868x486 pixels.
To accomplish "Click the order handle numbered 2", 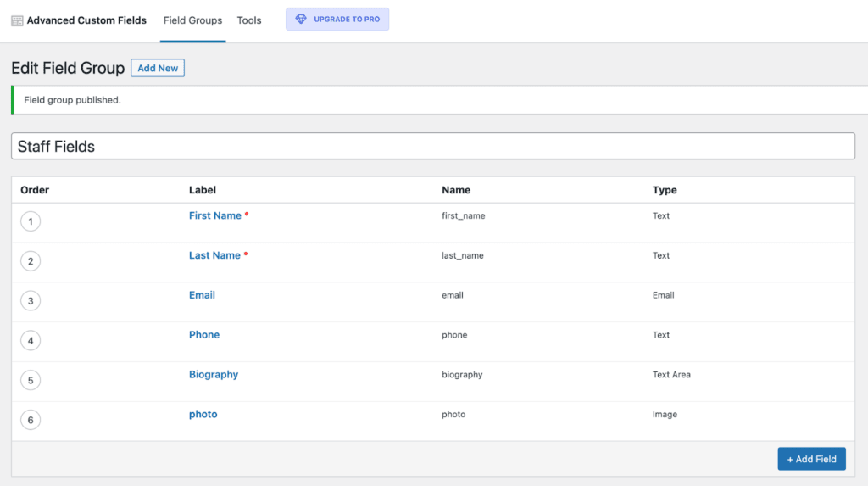I will [x=31, y=261].
